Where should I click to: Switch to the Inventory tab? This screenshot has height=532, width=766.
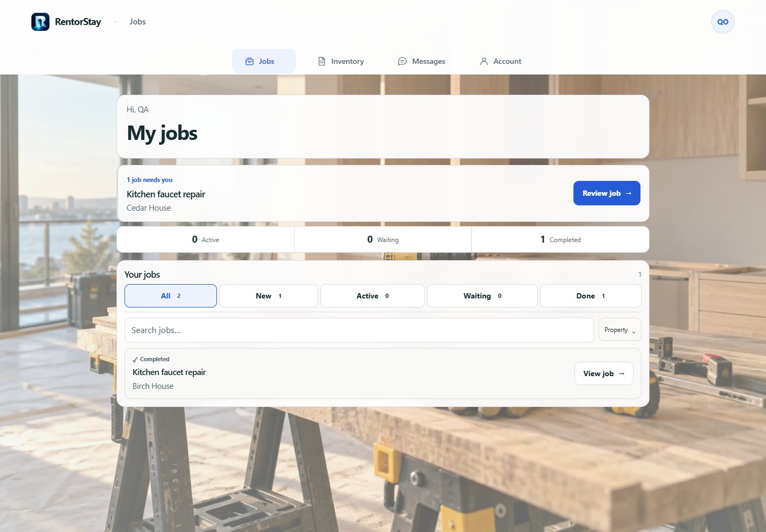341,61
